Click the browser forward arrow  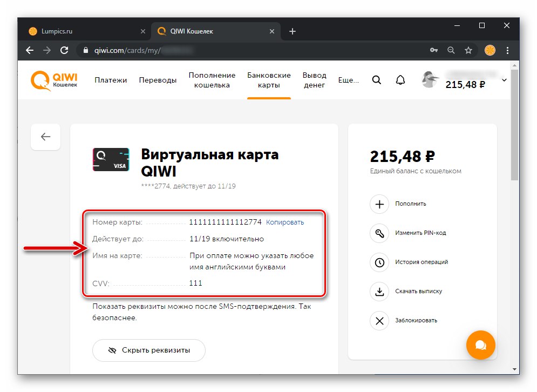click(47, 50)
